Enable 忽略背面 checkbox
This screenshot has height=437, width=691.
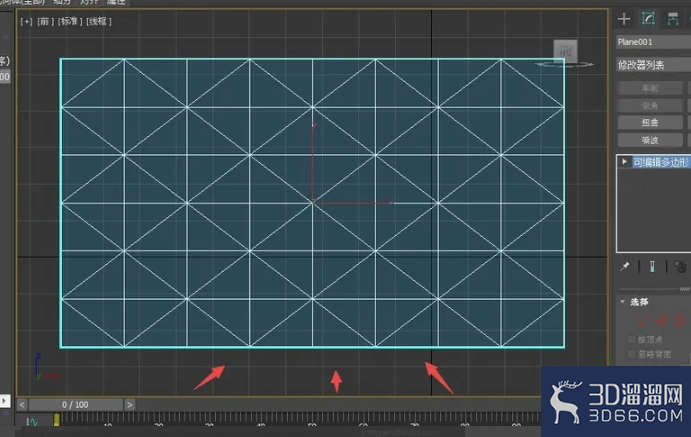(x=632, y=354)
